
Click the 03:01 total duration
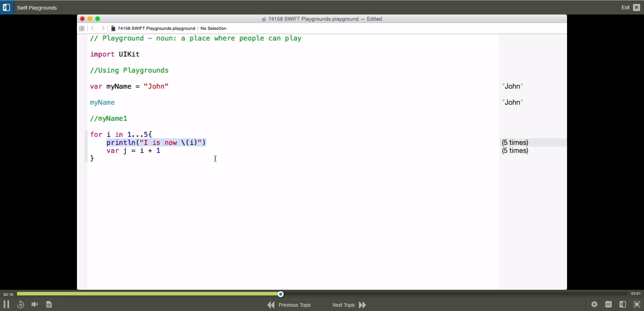point(636,294)
